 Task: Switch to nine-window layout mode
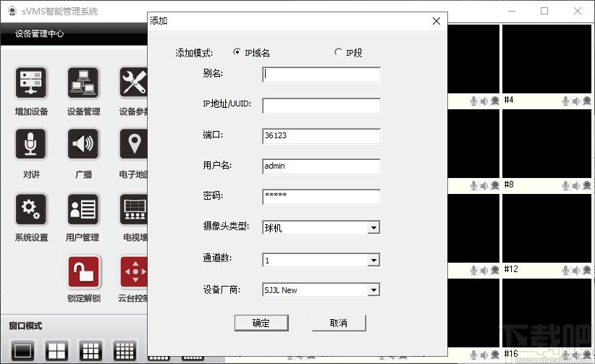(90, 350)
